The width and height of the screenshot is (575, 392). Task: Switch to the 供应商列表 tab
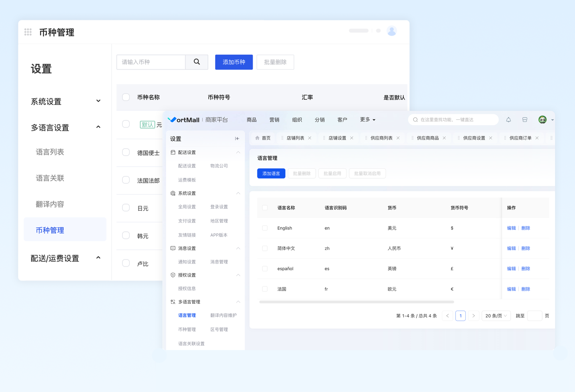click(381, 138)
